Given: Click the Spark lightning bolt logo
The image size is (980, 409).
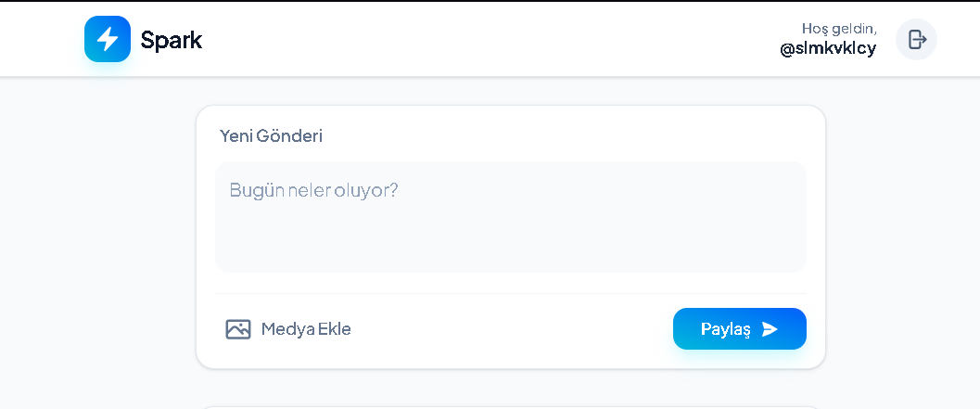Looking at the screenshot, I should [108, 39].
